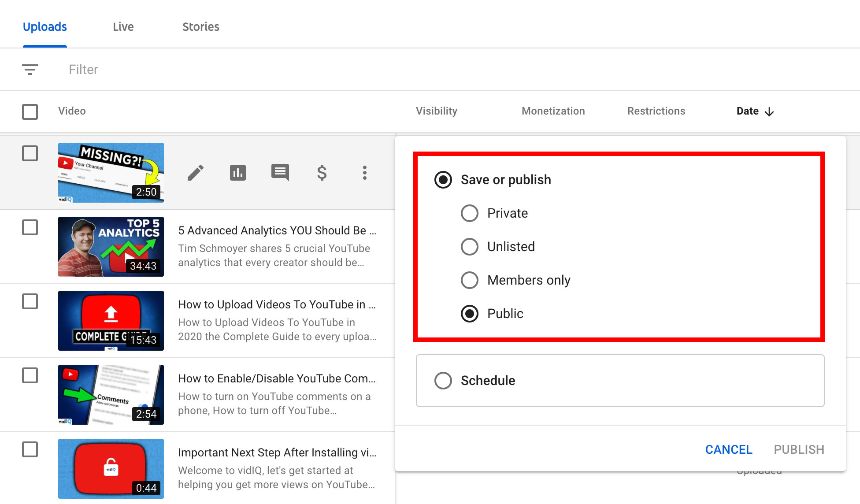Viewport: 860px width, 504px height.
Task: Click the CANCEL button
Action: coord(728,449)
